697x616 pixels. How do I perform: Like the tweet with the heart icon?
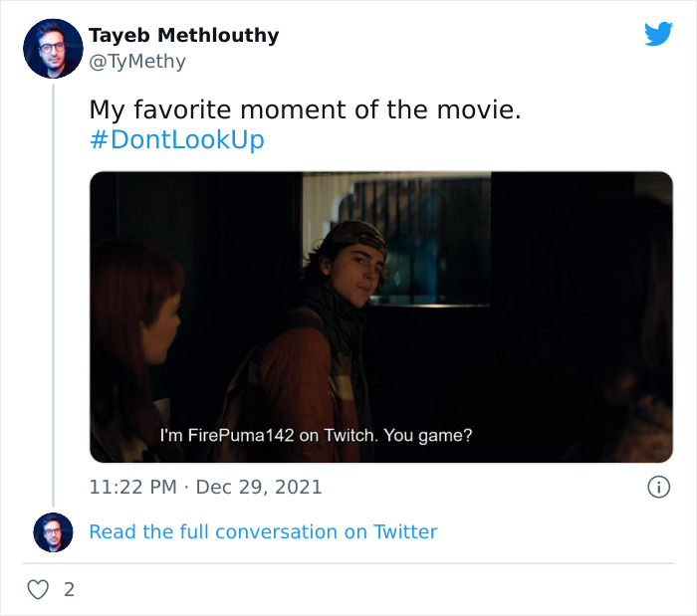pyautogui.click(x=38, y=589)
